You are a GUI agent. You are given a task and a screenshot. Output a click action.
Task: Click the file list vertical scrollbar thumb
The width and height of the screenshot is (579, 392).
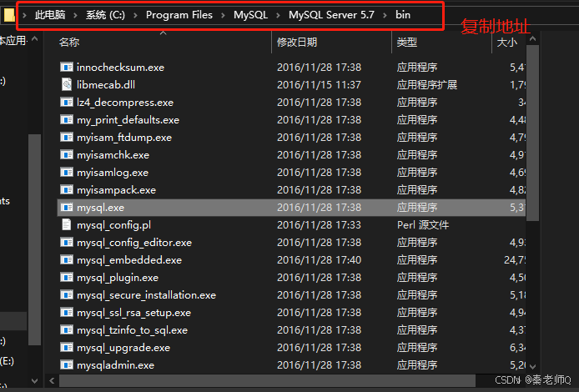[532, 133]
